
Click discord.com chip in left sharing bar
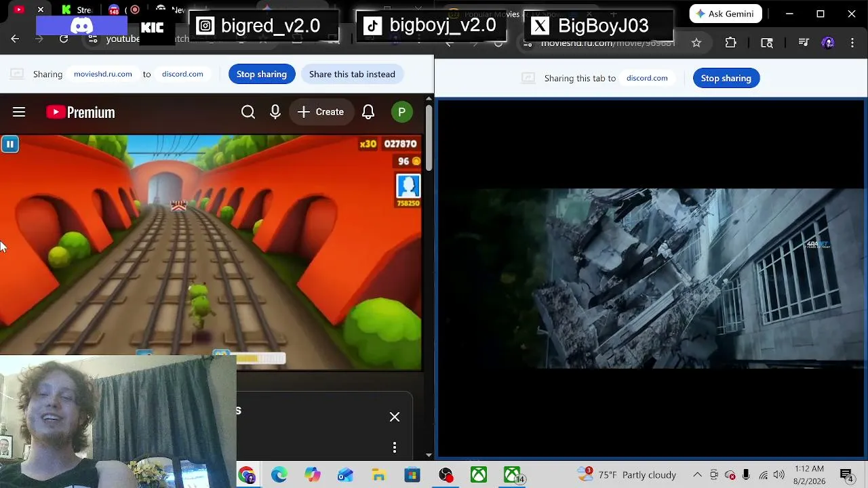182,74
